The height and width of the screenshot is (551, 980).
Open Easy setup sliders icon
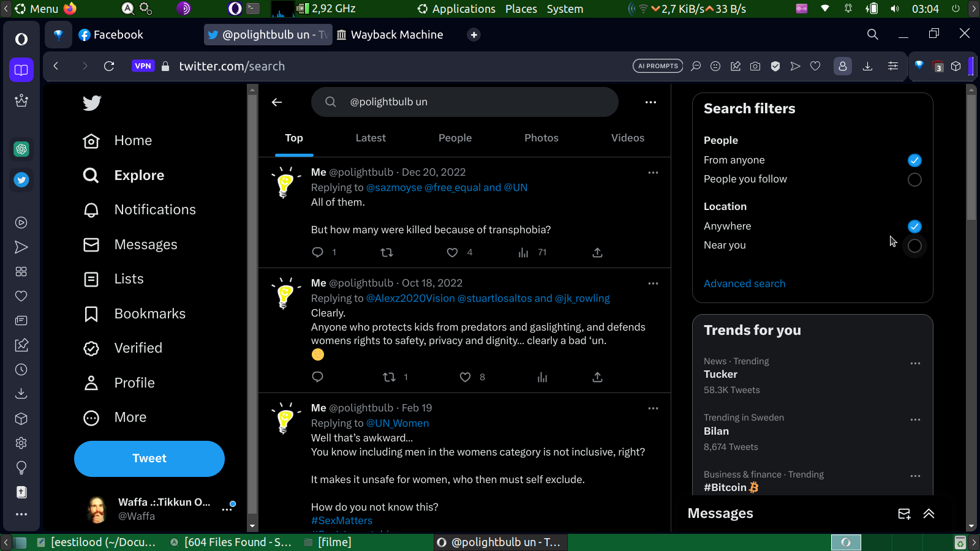893,66
